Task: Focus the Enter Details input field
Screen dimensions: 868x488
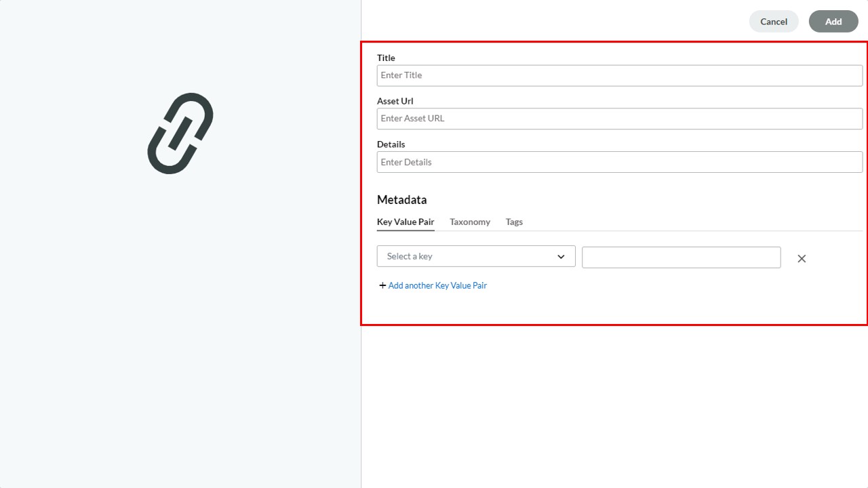Action: 620,162
